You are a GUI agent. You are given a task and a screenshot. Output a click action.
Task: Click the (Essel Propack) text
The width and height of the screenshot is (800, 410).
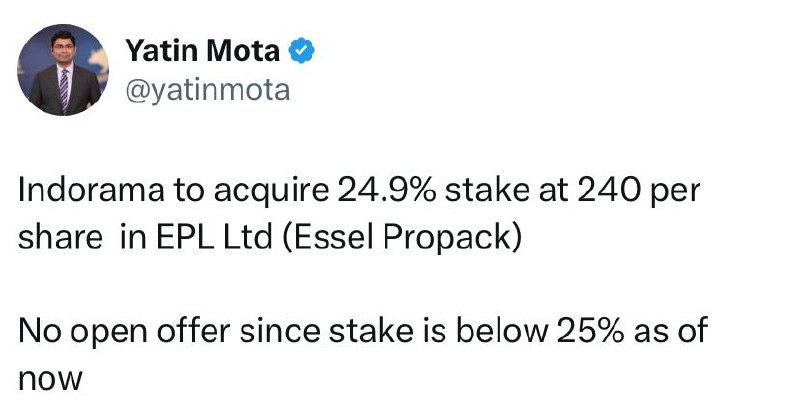[x=402, y=239]
